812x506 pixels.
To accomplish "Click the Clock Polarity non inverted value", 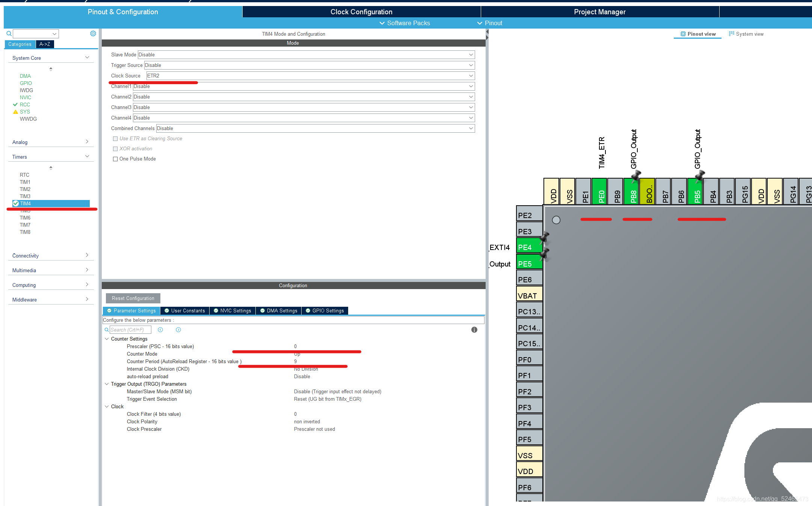I will click(x=307, y=421).
